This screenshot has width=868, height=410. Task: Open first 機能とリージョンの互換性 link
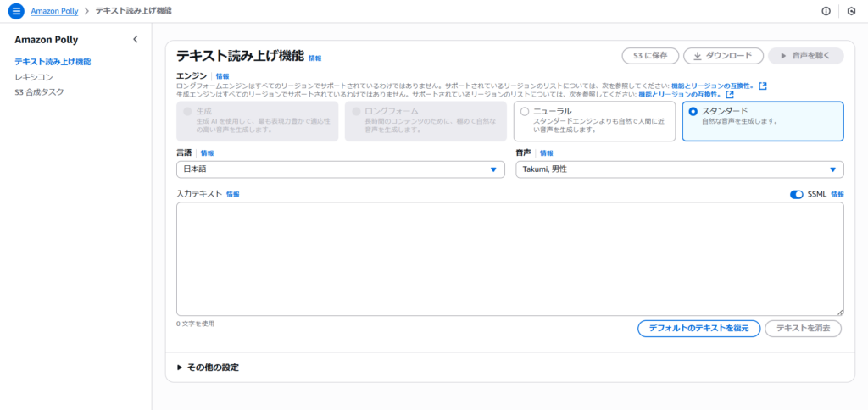tap(712, 86)
